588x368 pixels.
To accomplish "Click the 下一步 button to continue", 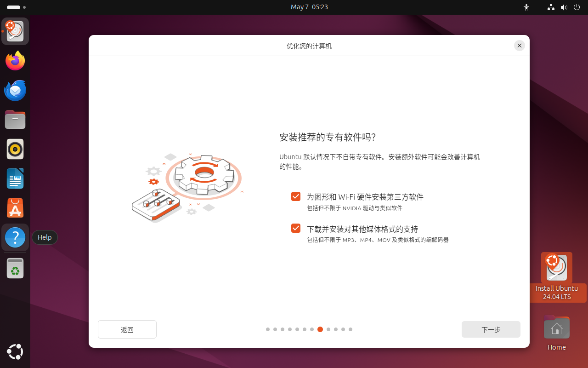I will [491, 329].
